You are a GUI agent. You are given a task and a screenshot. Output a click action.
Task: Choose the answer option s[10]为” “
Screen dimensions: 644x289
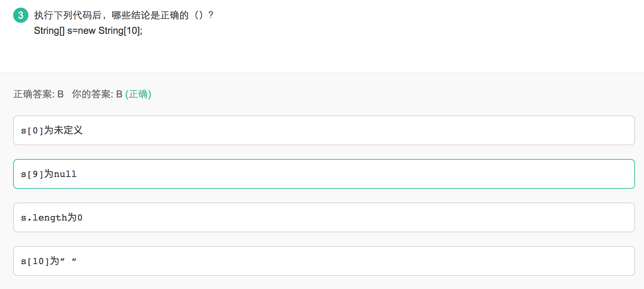(324, 261)
